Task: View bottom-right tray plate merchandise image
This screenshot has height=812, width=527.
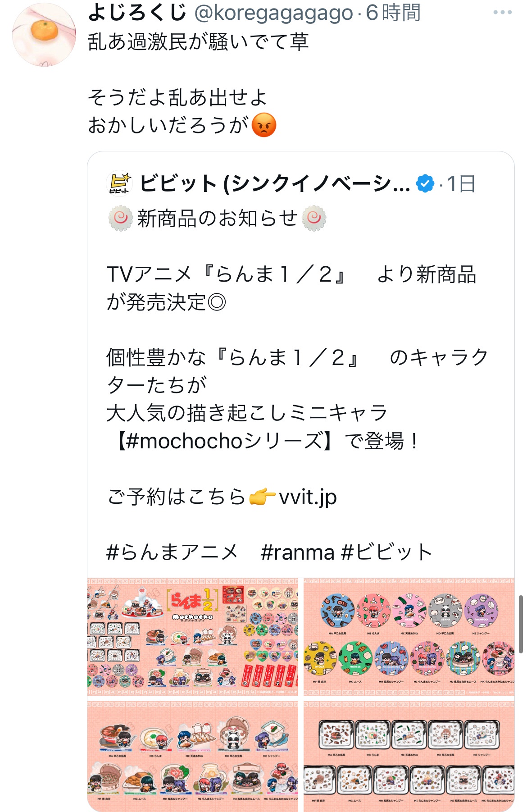Action: pyautogui.click(x=409, y=753)
